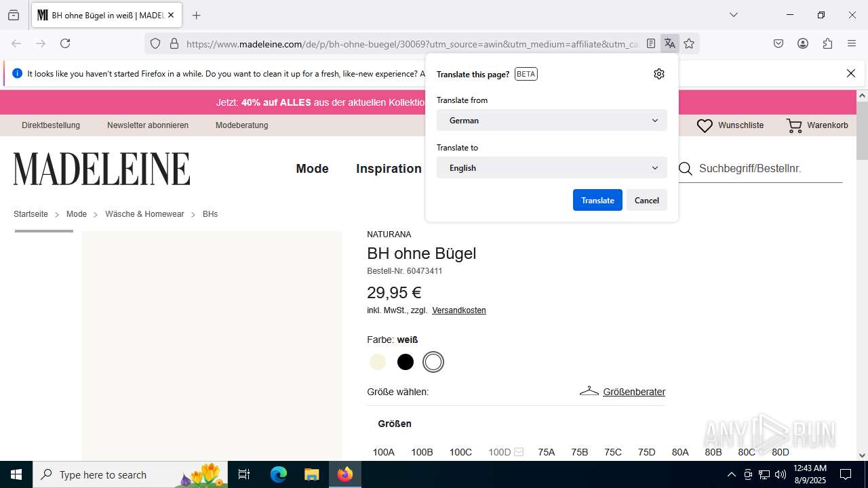This screenshot has width=868, height=488.
Task: Open the Save to Pocket icon
Action: tap(778, 43)
